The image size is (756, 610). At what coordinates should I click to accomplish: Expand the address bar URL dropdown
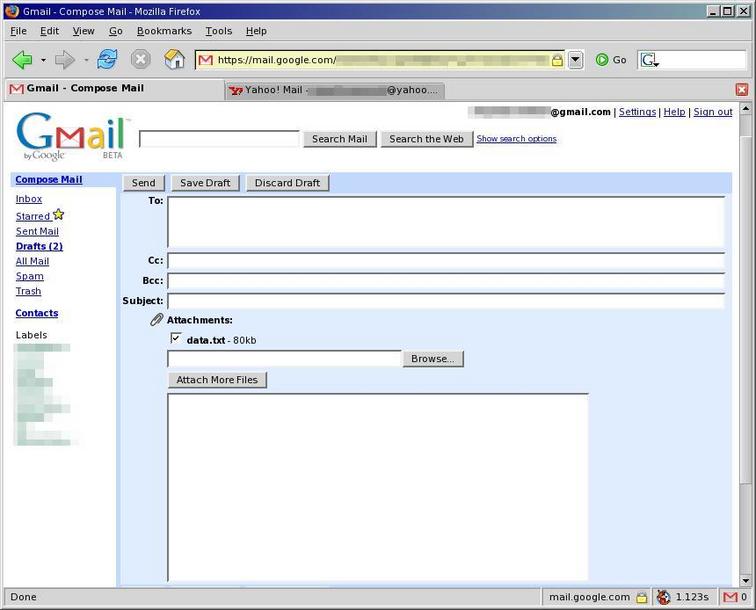pos(575,60)
